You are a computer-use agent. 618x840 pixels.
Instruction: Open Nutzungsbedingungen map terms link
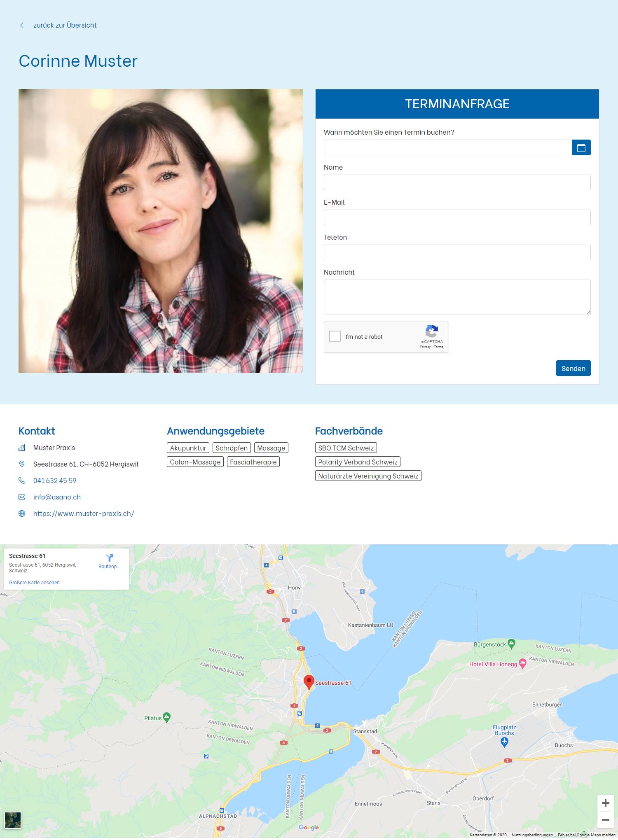[x=532, y=835]
